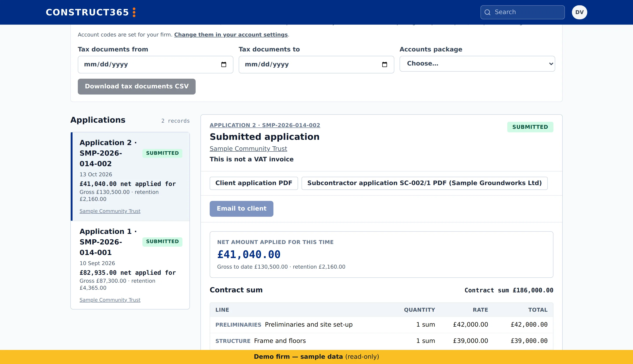The image size is (633, 364).
Task: Click SUBMITTED badge on Application 1 card
Action: pyautogui.click(x=162, y=242)
